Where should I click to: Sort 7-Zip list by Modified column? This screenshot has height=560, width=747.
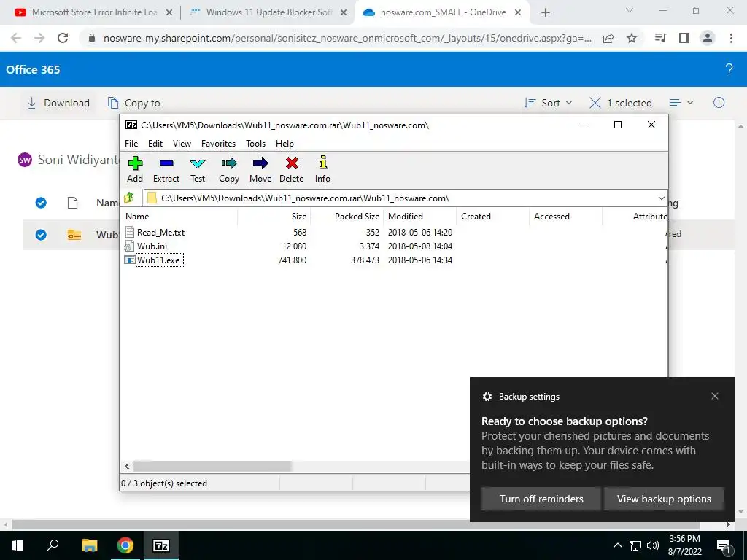click(x=419, y=216)
